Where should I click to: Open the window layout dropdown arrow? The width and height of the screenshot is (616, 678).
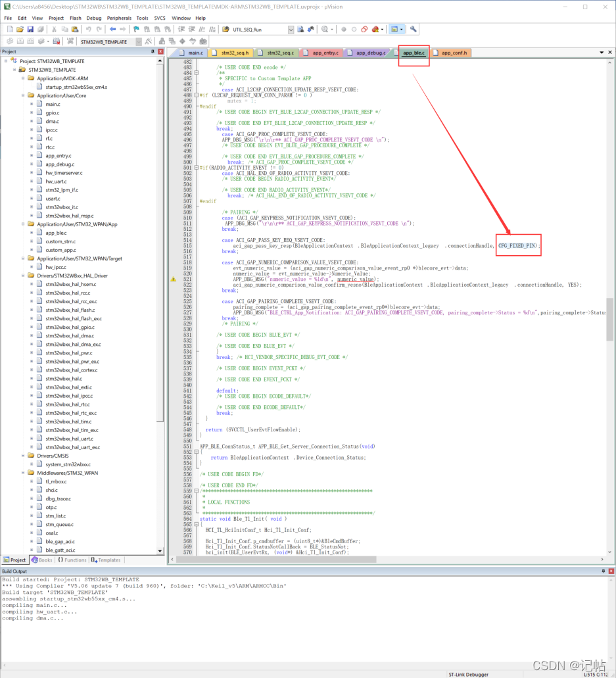point(402,30)
